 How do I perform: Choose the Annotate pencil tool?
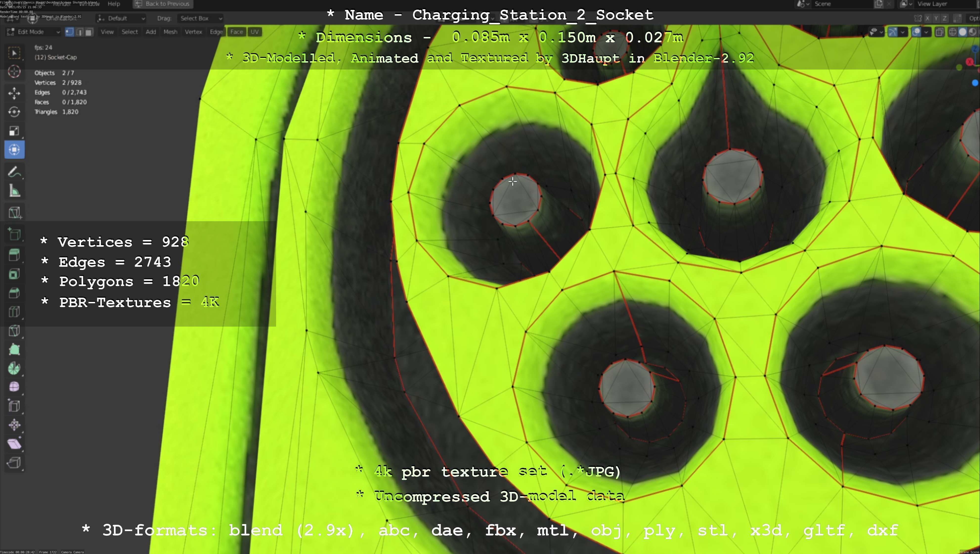tap(14, 172)
